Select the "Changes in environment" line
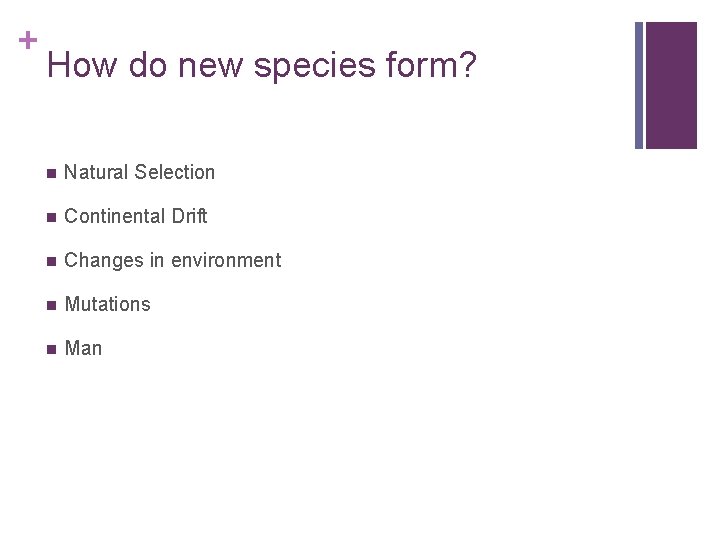Image resolution: width=720 pixels, height=540 pixels. (172, 260)
